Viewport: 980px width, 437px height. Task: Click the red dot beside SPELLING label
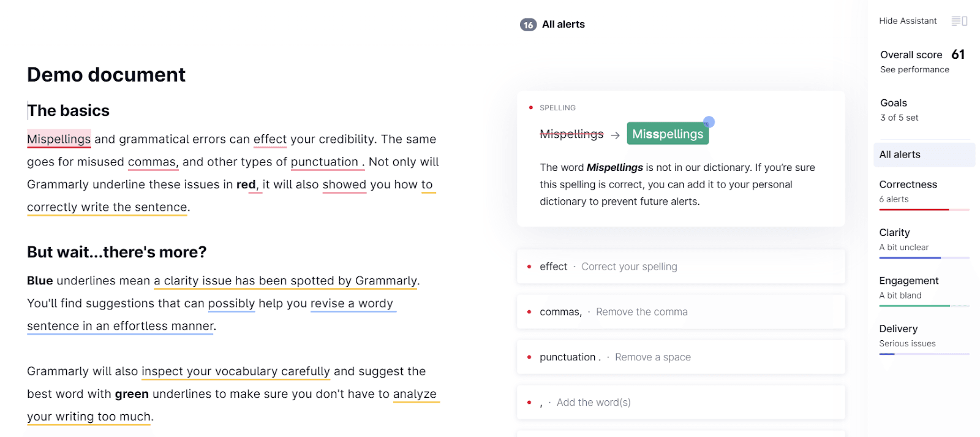tap(530, 108)
